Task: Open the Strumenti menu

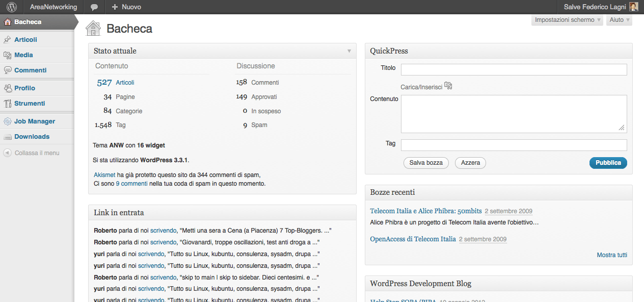Action: pos(37,103)
